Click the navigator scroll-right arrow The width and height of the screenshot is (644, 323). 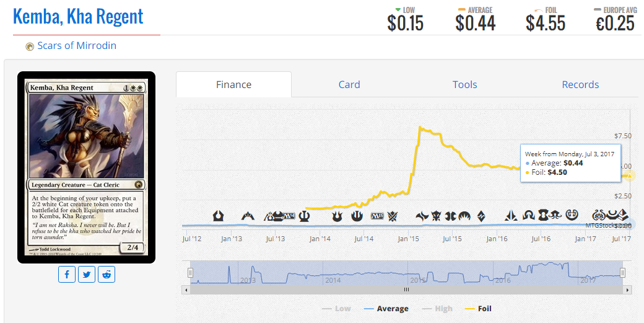pyautogui.click(x=627, y=290)
